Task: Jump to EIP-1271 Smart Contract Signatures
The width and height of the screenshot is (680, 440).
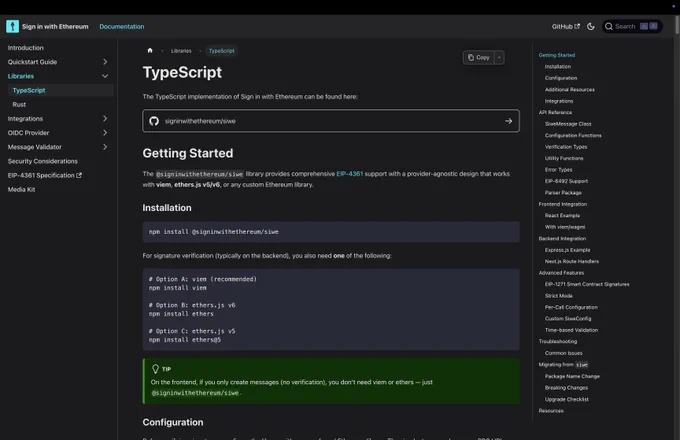Action: click(x=587, y=284)
